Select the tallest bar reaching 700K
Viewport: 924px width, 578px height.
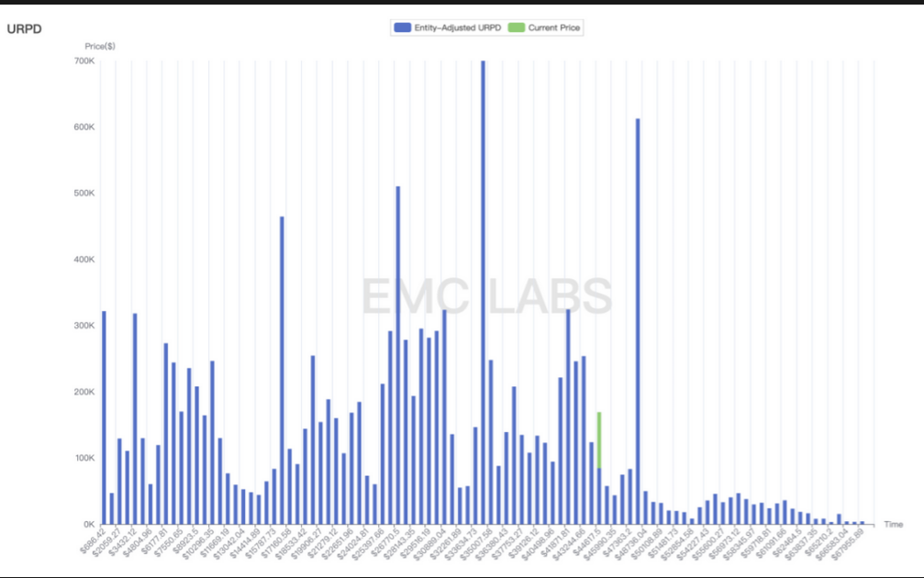point(483,294)
